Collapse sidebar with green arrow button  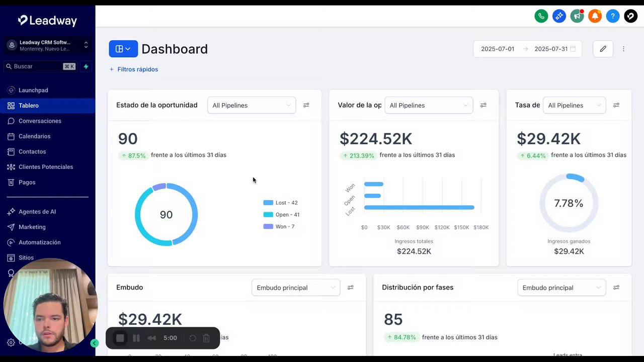(x=95, y=343)
